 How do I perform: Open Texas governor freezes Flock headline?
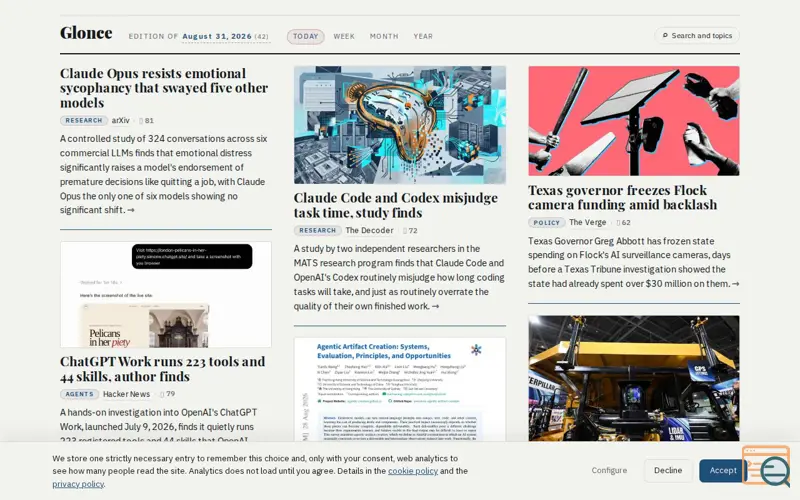point(622,197)
